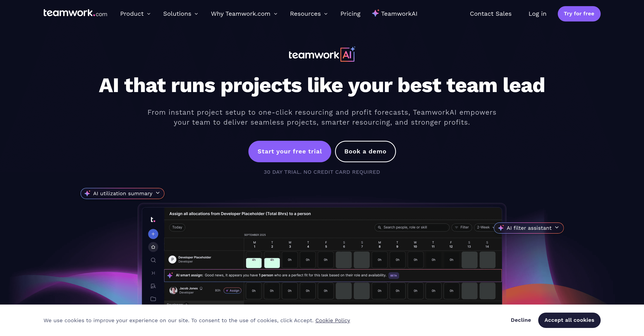
Task: Open the Cookie Policy link
Action: [x=333, y=320]
